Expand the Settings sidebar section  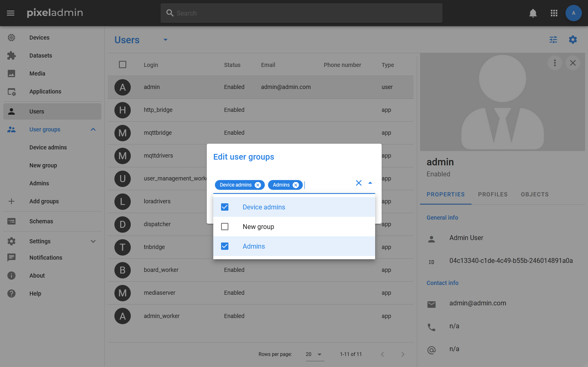[93, 241]
